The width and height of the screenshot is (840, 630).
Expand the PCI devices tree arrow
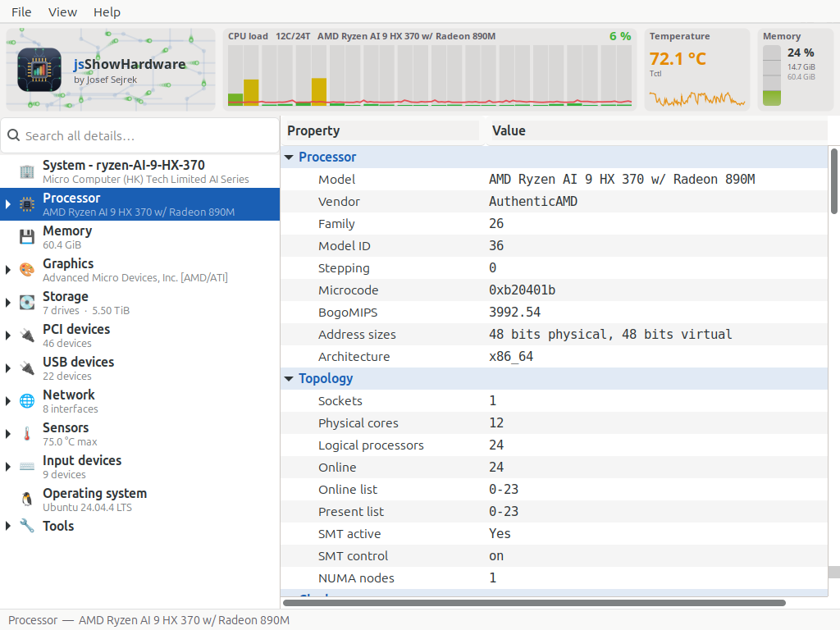(x=8, y=336)
